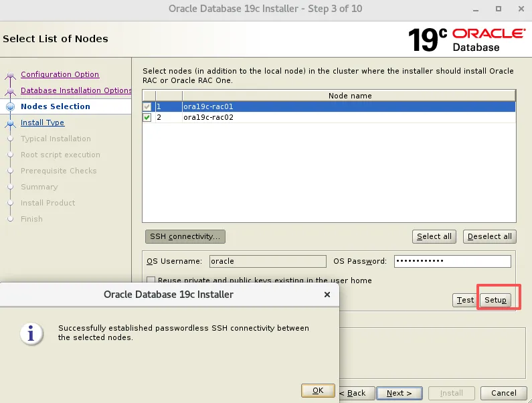Image resolution: width=532 pixels, height=403 pixels.
Task: Cancel the installer
Action: point(503,393)
